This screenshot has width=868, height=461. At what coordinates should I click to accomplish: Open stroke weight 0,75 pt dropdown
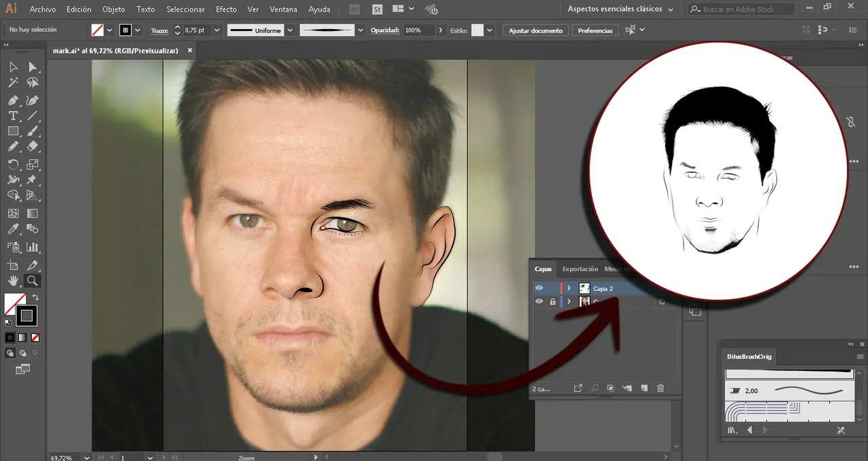pos(217,31)
